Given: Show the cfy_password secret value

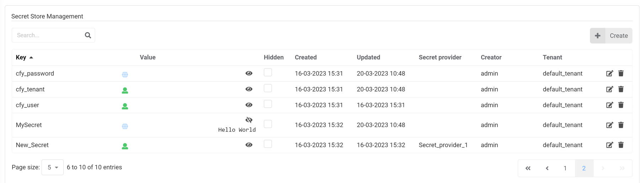Looking at the screenshot, I should click(x=249, y=73).
